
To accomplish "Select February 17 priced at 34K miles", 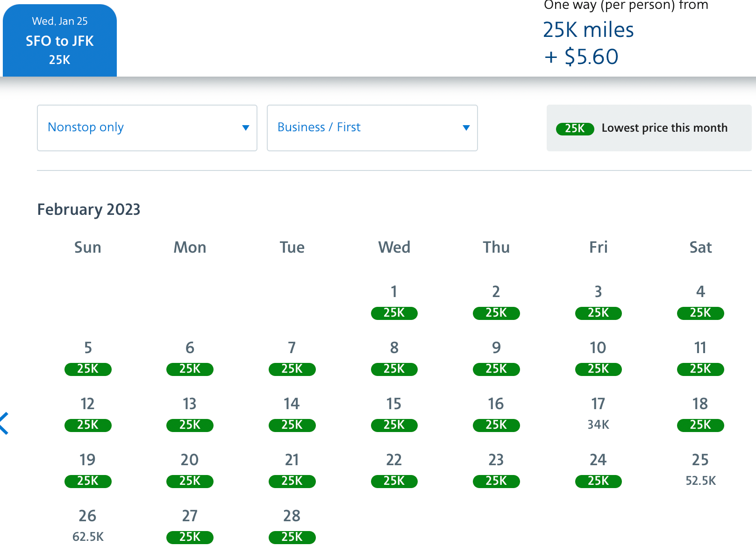I will (x=598, y=424).
